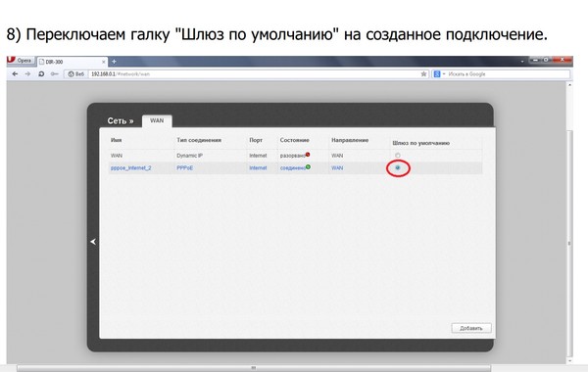
Task: Click Internet port in WAN row
Action: click(258, 156)
